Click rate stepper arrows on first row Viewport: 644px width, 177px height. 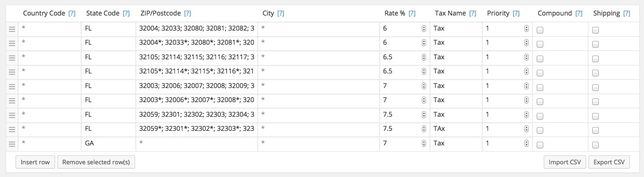(424, 29)
